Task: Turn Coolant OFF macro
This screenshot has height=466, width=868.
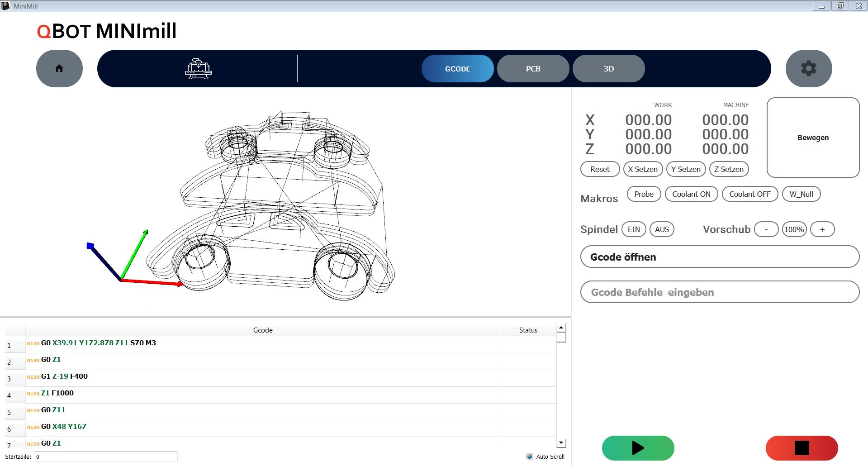Action: [x=749, y=194]
